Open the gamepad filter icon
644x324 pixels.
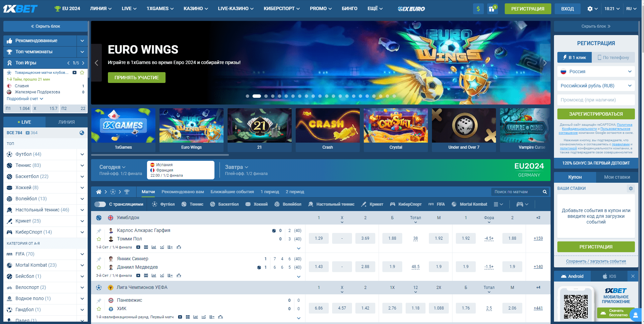point(522,204)
